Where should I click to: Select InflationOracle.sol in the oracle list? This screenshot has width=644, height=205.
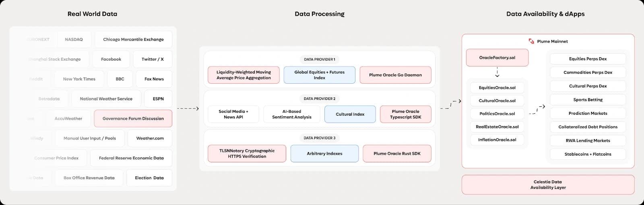pos(497,140)
